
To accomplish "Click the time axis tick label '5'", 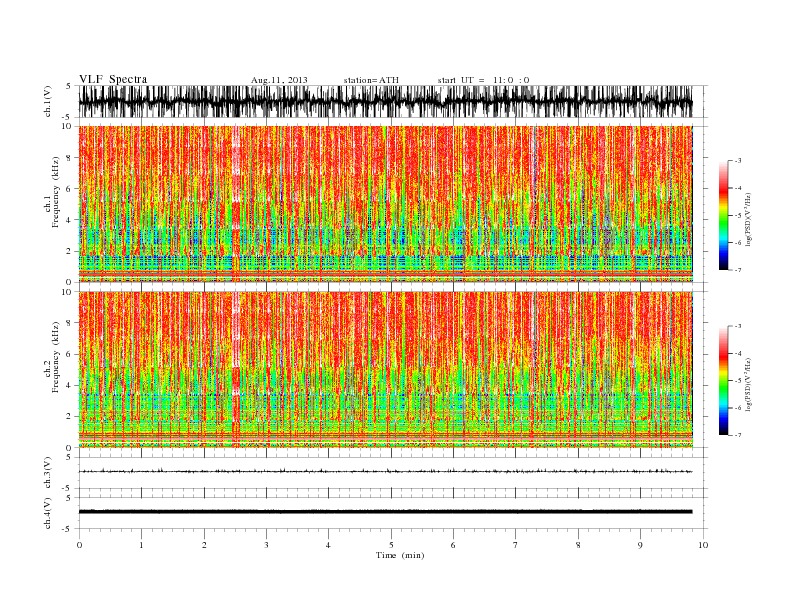I will 391,545.
